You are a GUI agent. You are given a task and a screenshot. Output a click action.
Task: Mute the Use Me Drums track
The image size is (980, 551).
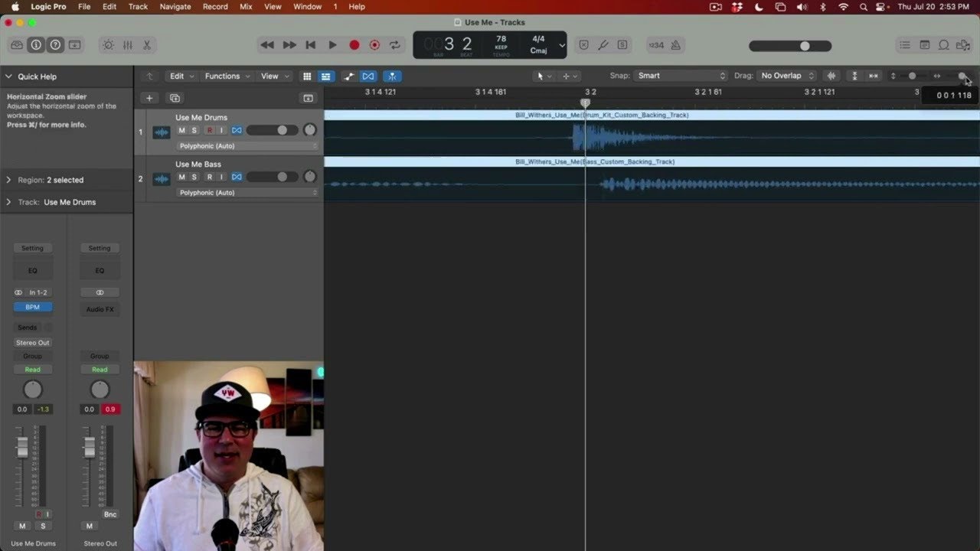(181, 131)
